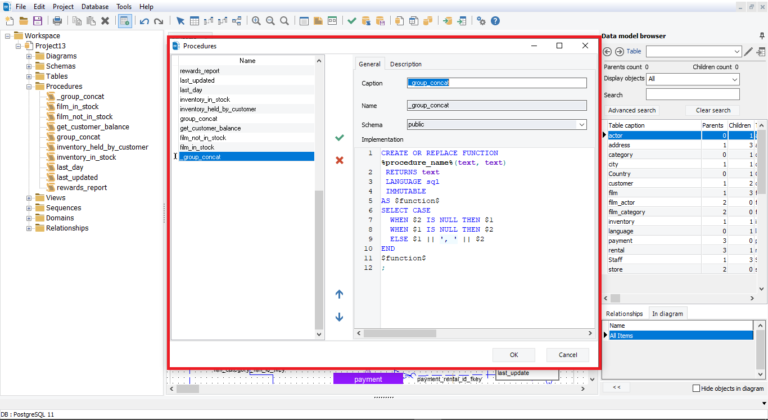This screenshot has height=420, width=768.
Task: Click the Zoom in magnifier icon
Action: 256,20
